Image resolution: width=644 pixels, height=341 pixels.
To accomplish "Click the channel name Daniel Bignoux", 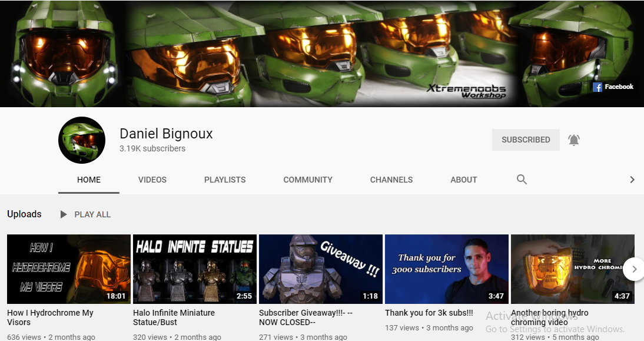I will (x=166, y=134).
